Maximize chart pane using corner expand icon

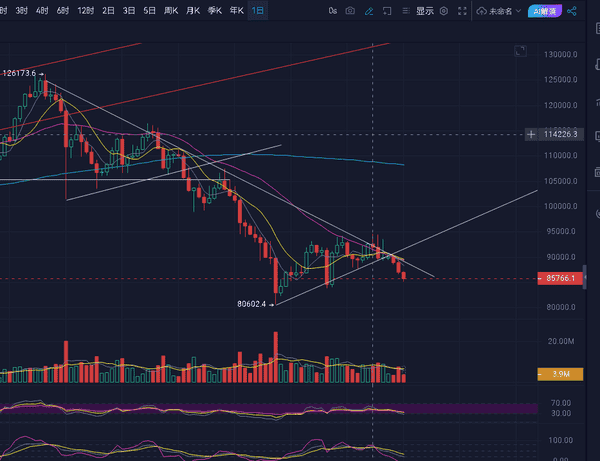[518, 50]
